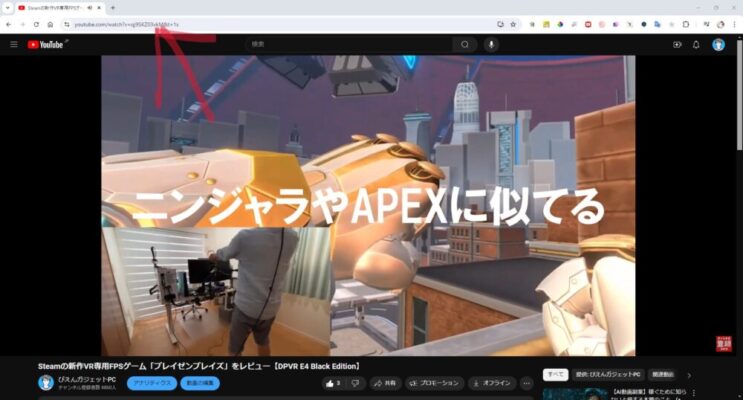The width and height of the screenshot is (743, 400).
Task: Open a new browser tab with plus
Action: click(x=113, y=8)
